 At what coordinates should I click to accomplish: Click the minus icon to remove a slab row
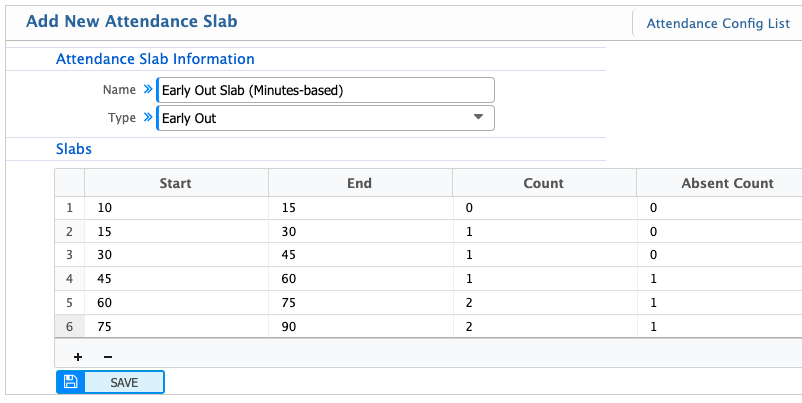pyautogui.click(x=108, y=357)
